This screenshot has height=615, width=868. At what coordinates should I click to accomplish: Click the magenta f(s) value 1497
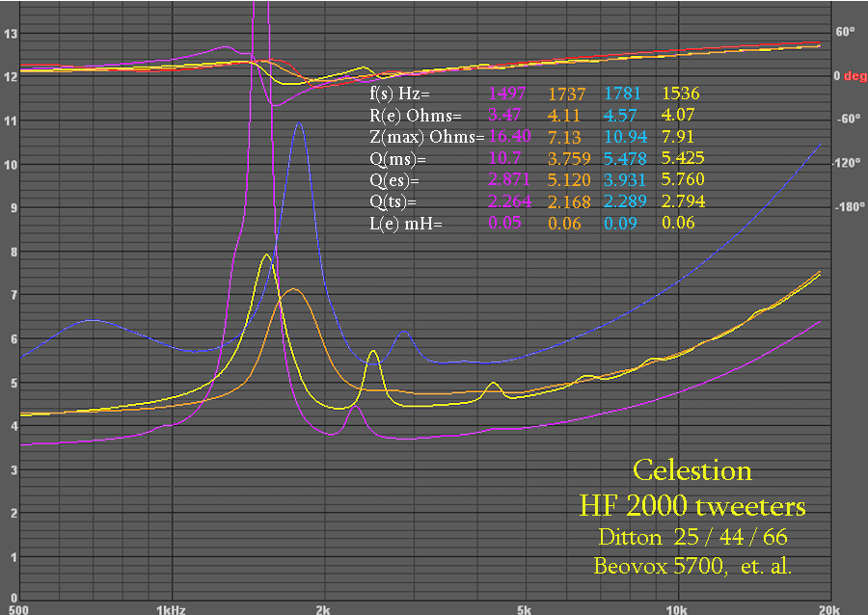(x=507, y=93)
